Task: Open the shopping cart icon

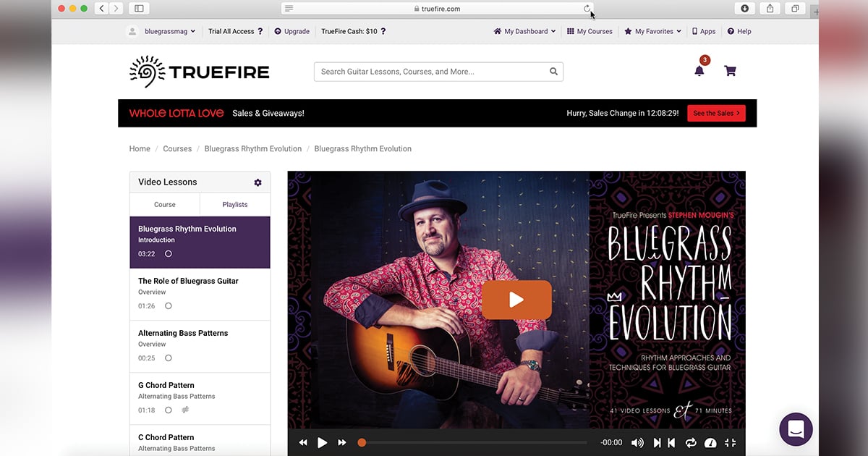Action: (730, 71)
